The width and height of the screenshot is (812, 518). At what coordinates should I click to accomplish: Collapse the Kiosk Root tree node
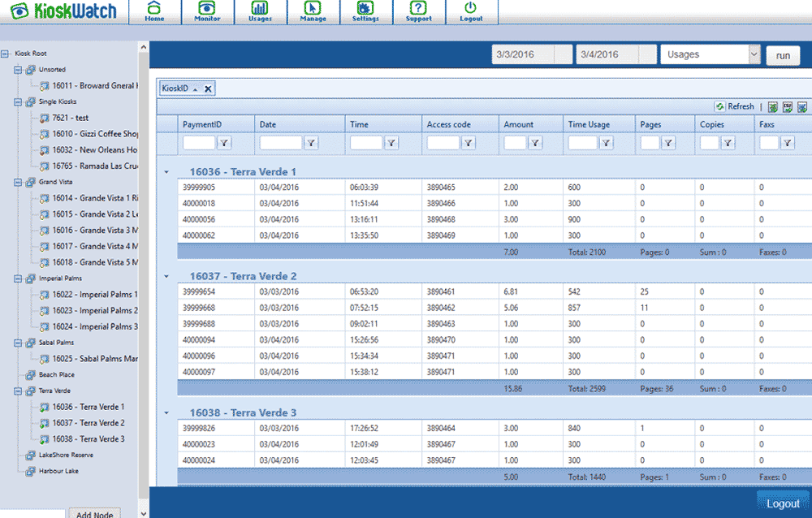(5, 54)
